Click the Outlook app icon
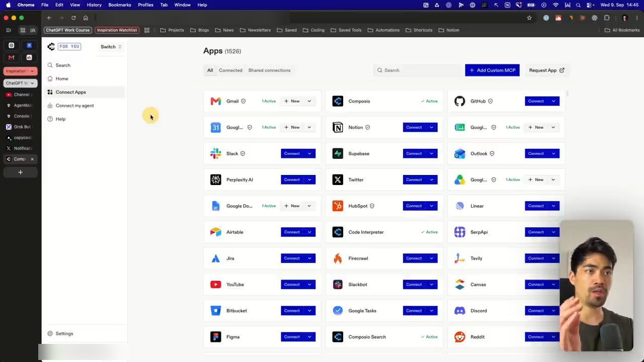Screen dimensions: 644x362 tap(460, 153)
